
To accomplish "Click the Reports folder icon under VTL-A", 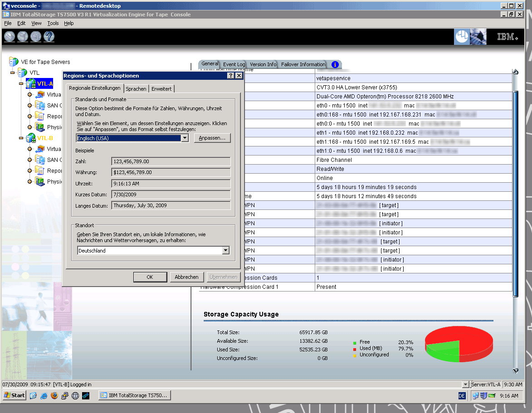I will coord(40,116).
